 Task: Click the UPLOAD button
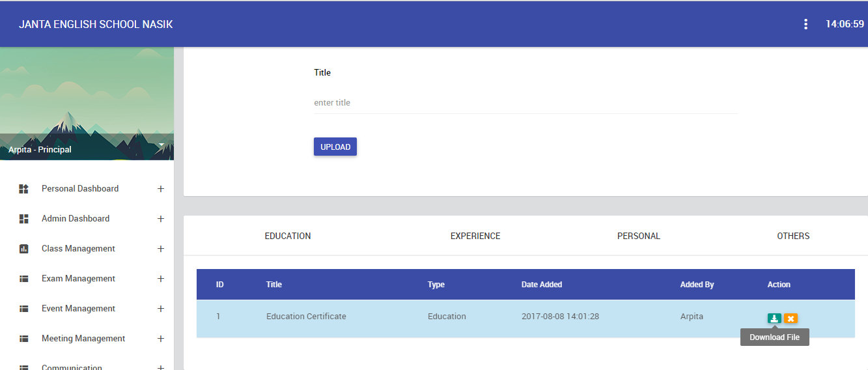click(335, 147)
